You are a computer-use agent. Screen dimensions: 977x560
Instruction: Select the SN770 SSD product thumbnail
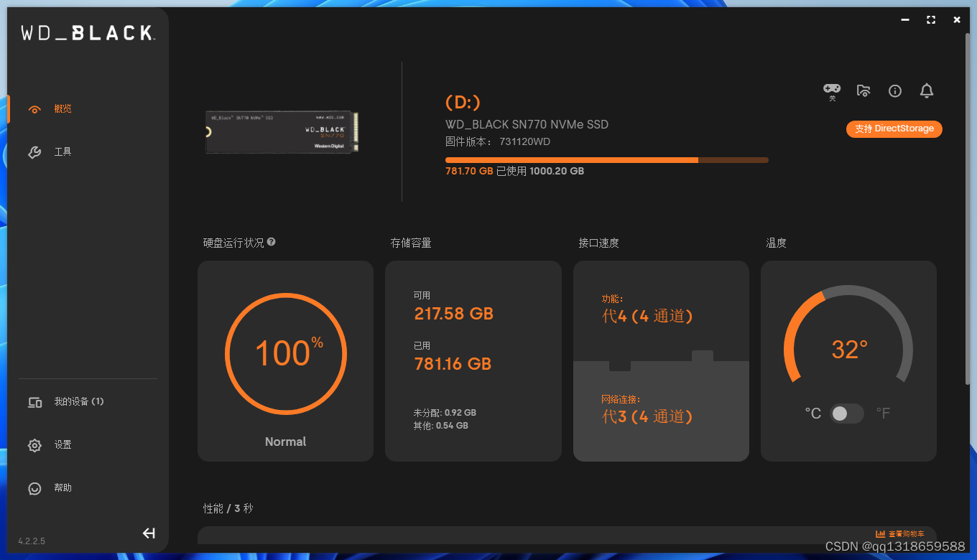tap(281, 131)
